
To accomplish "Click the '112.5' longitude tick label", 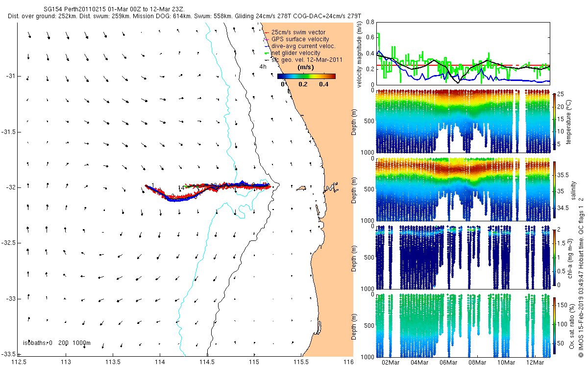I will (x=19, y=362).
